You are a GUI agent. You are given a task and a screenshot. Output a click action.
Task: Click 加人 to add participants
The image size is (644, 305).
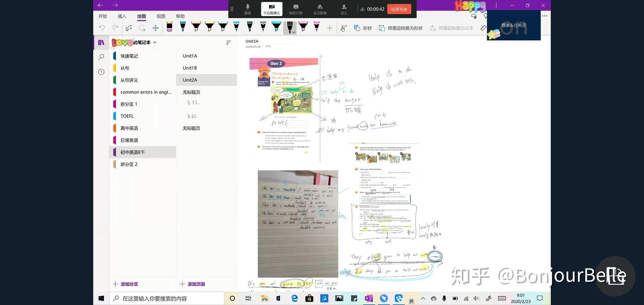pyautogui.click(x=344, y=9)
